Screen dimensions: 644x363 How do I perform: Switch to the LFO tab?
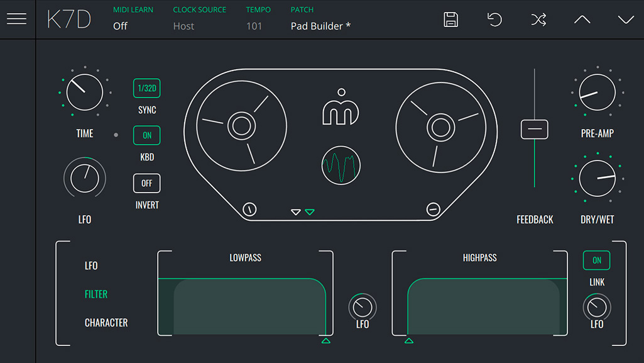91,265
